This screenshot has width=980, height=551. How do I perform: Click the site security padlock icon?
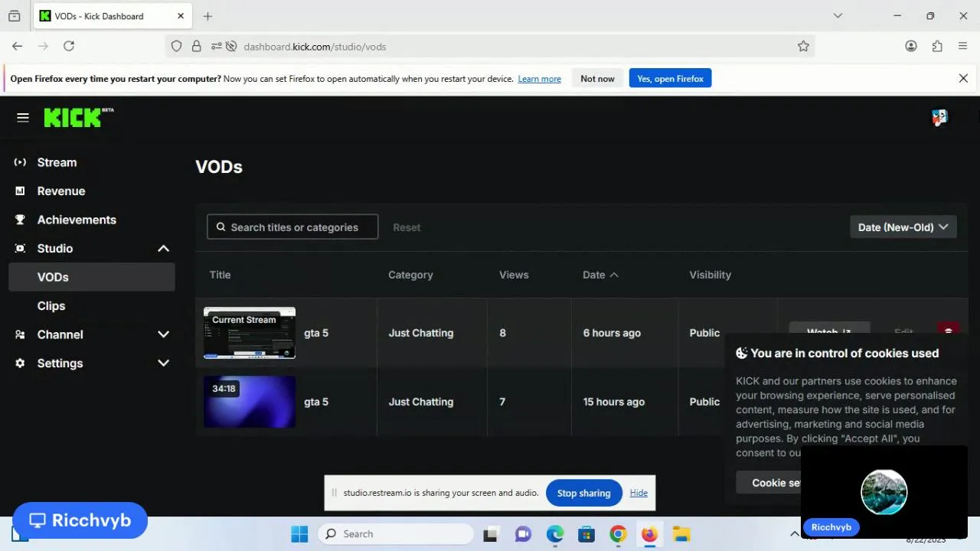(196, 47)
